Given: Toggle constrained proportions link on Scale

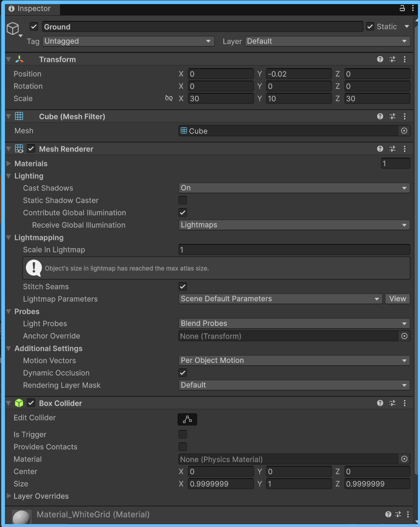Looking at the screenshot, I should tap(168, 98).
